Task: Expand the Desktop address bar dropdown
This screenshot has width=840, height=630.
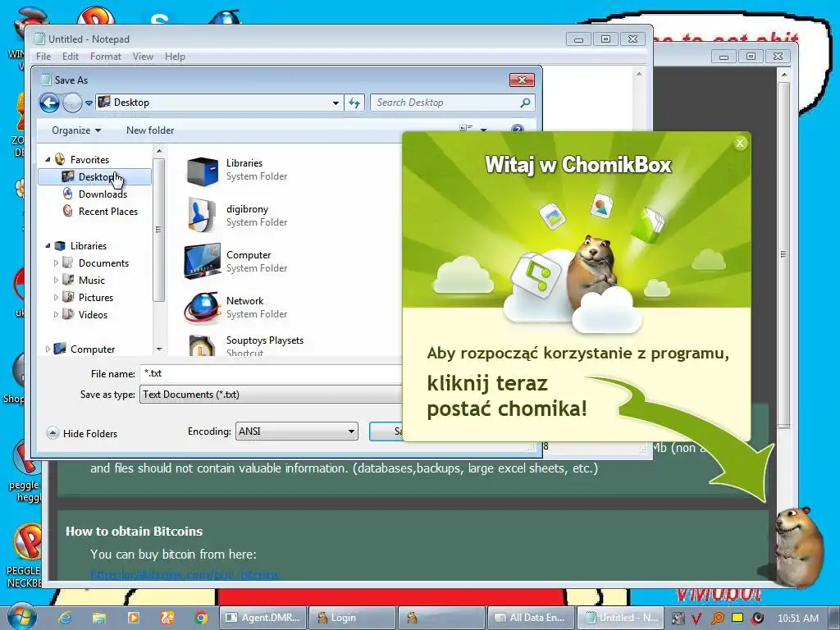Action: coord(336,103)
